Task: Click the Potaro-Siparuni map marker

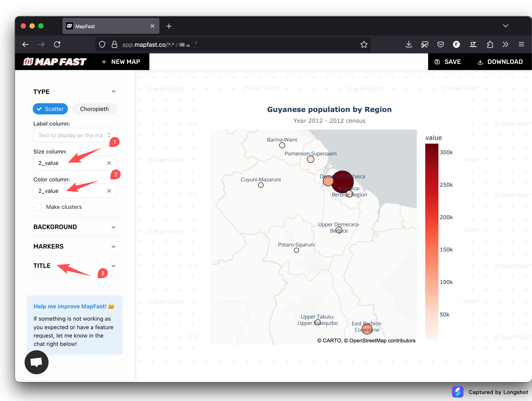Action: click(x=296, y=250)
